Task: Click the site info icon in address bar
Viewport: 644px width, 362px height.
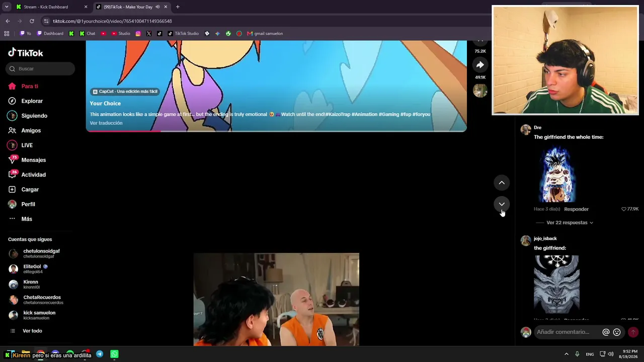Action: [x=46, y=21]
